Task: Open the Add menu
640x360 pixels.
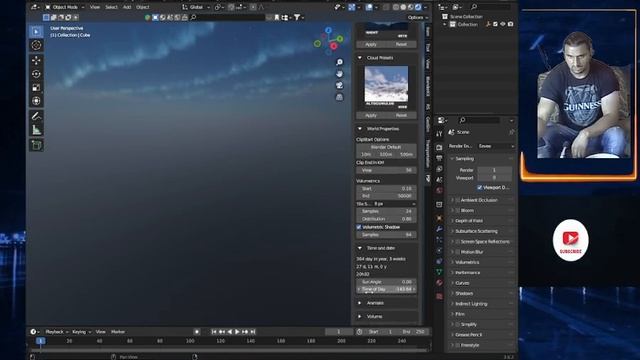Action: (x=127, y=7)
